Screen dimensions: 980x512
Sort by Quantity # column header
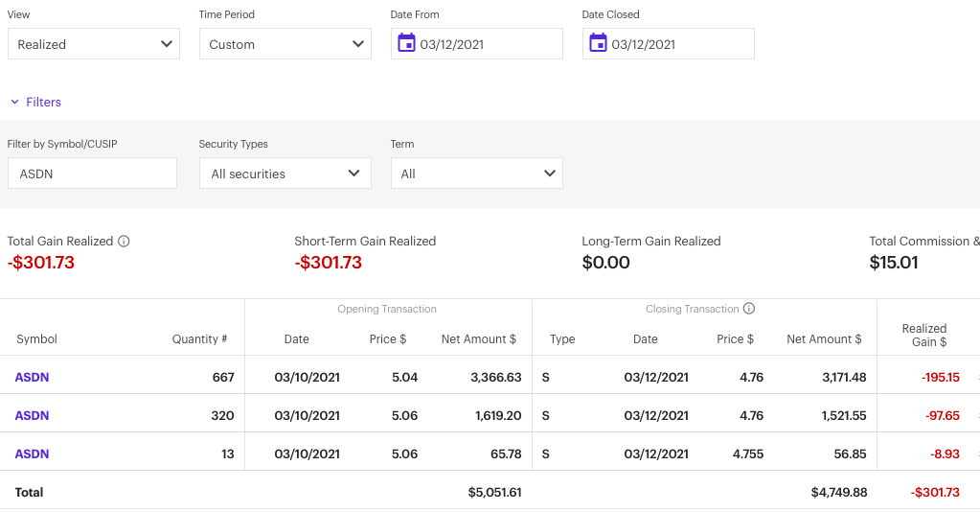199,338
